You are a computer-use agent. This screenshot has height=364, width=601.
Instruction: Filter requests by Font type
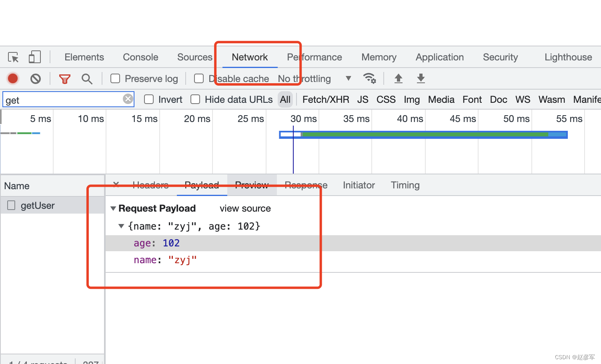click(472, 100)
